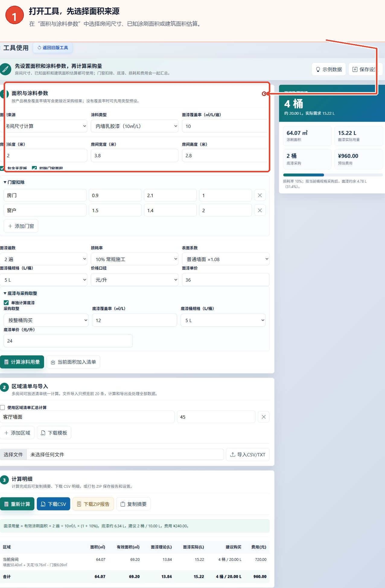Image resolution: width=385 pixels, height=588 pixels.
Task: Click the 建议购买 column header
Action: (234, 547)
